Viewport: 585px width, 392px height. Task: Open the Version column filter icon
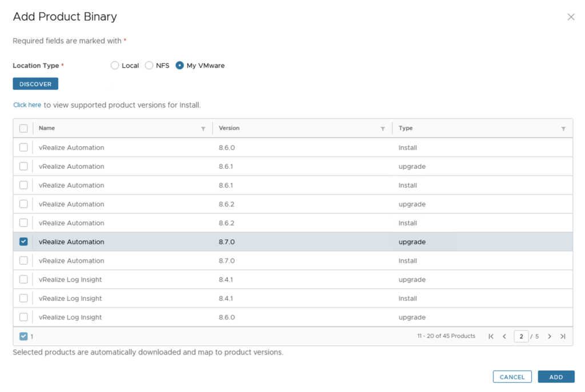(x=383, y=129)
